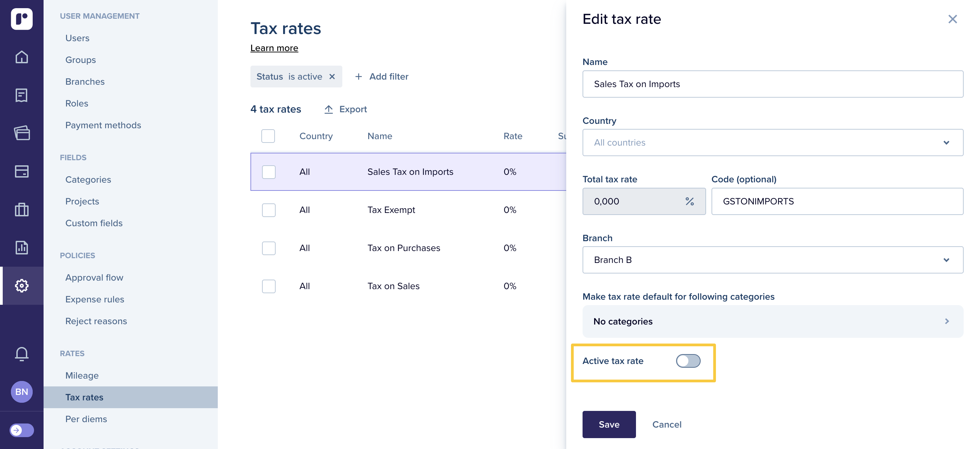Toggle the Active tax rate switch

[x=688, y=361]
